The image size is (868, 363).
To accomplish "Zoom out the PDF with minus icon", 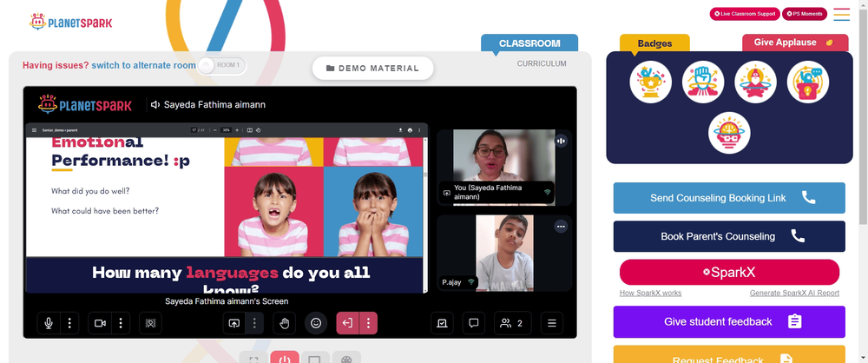I will [214, 130].
